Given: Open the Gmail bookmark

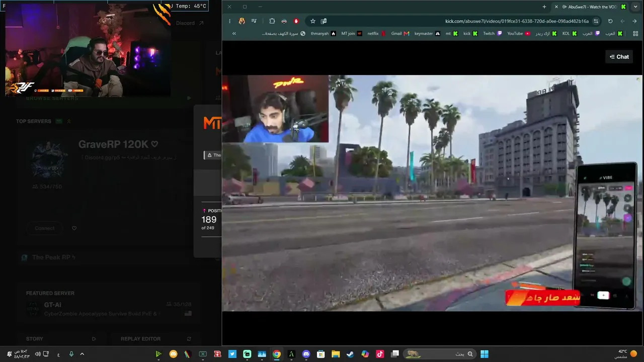Looking at the screenshot, I should (400, 33).
